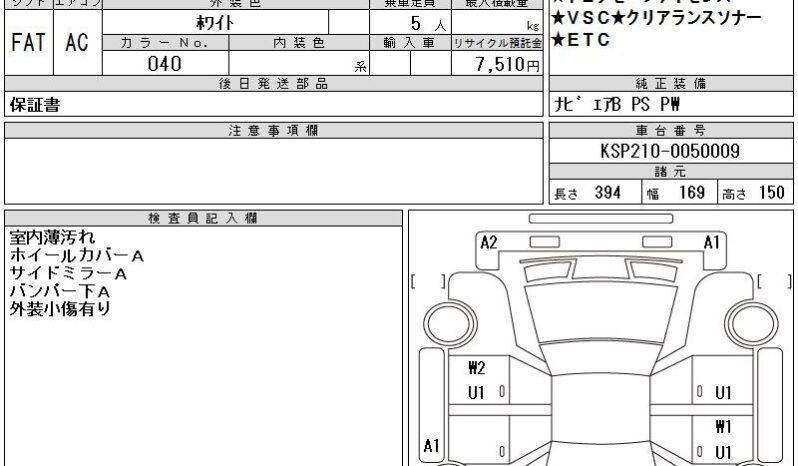Click the color number 040 field
Image resolution: width=798 pixels, height=466 pixels.
click(164, 64)
